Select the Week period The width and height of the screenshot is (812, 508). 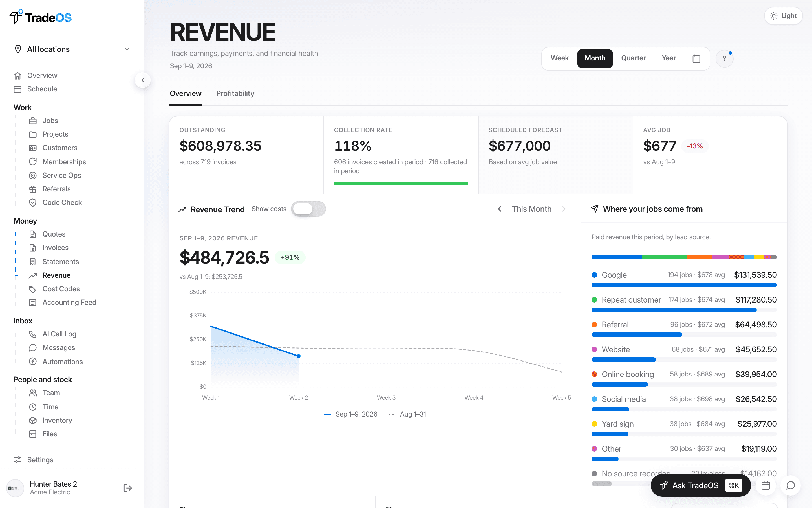(559, 58)
